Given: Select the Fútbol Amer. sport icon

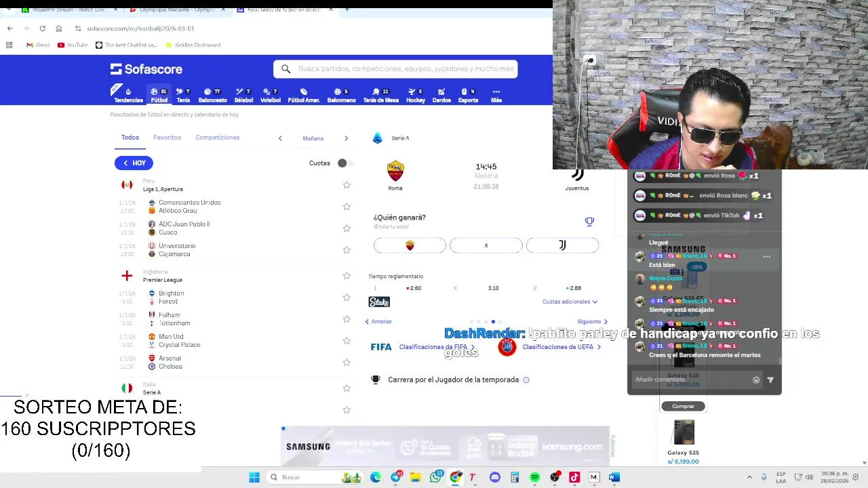Looking at the screenshot, I should point(304,95).
